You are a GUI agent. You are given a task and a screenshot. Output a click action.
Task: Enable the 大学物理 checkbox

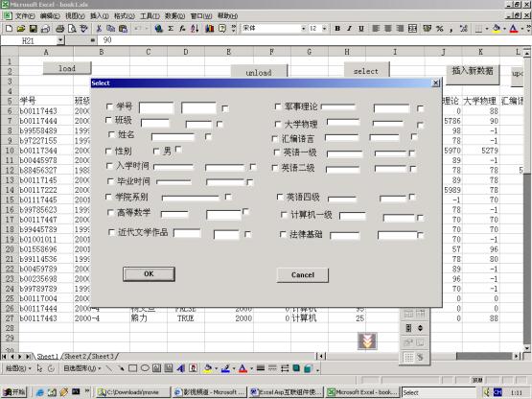point(278,124)
